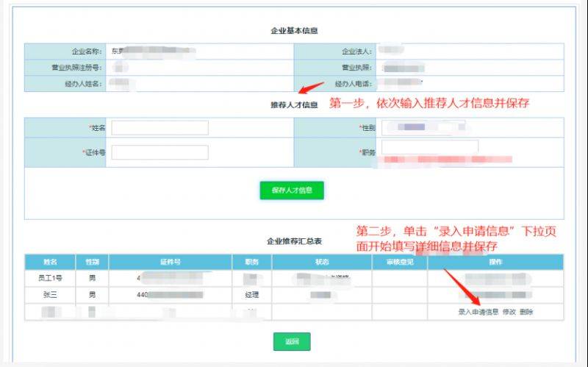Click the 营业执照注册号 label
The width and height of the screenshot is (588, 367).
77,68
